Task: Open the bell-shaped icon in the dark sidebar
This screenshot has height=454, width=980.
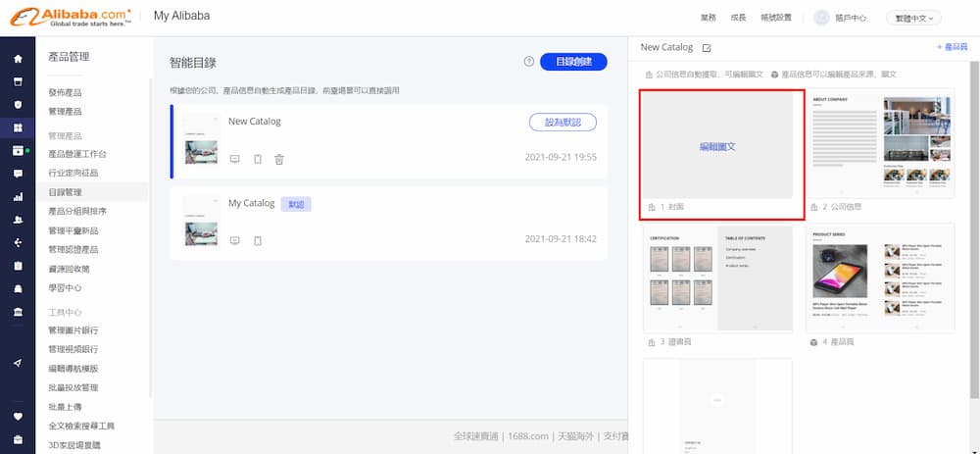Action: coord(18,289)
